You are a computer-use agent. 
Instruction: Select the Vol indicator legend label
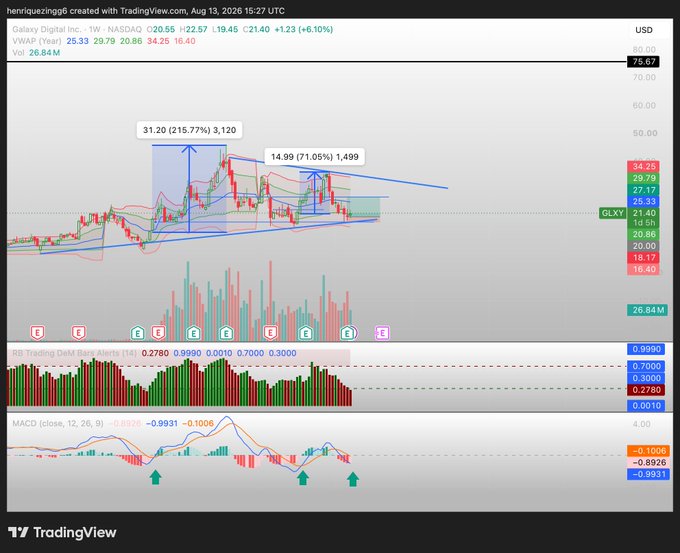[18, 53]
